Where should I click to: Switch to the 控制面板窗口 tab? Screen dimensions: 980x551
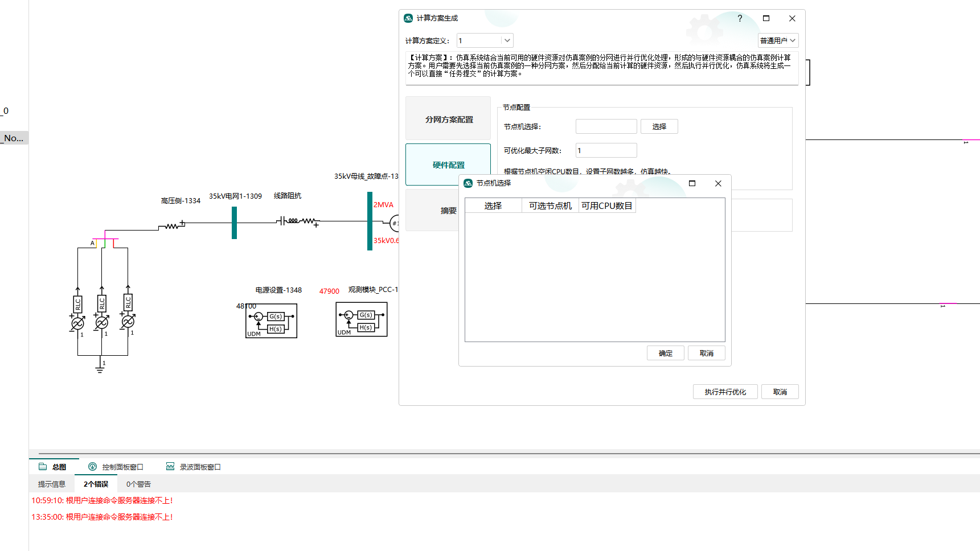116,467
